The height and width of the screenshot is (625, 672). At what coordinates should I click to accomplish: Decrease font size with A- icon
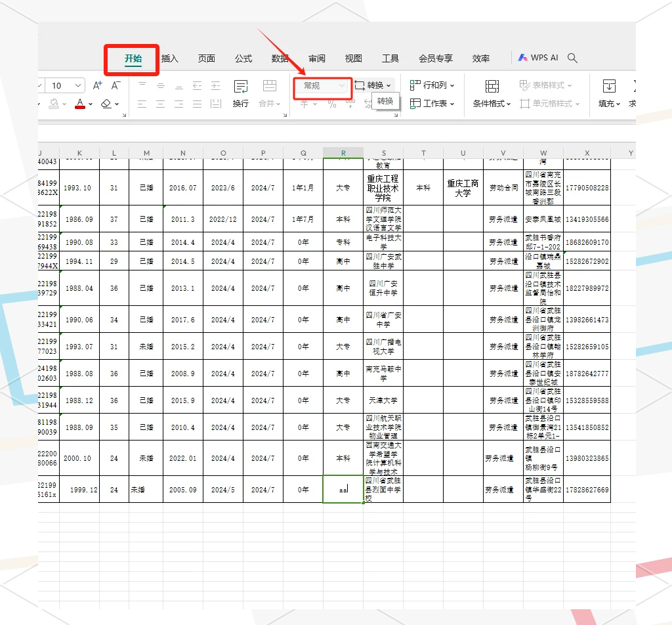115,85
